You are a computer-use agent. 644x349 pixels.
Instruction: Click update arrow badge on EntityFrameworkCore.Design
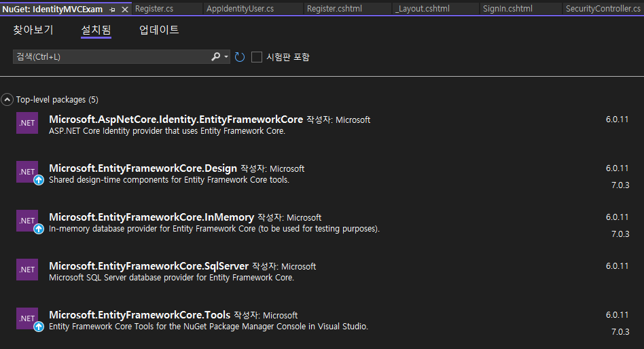click(39, 180)
